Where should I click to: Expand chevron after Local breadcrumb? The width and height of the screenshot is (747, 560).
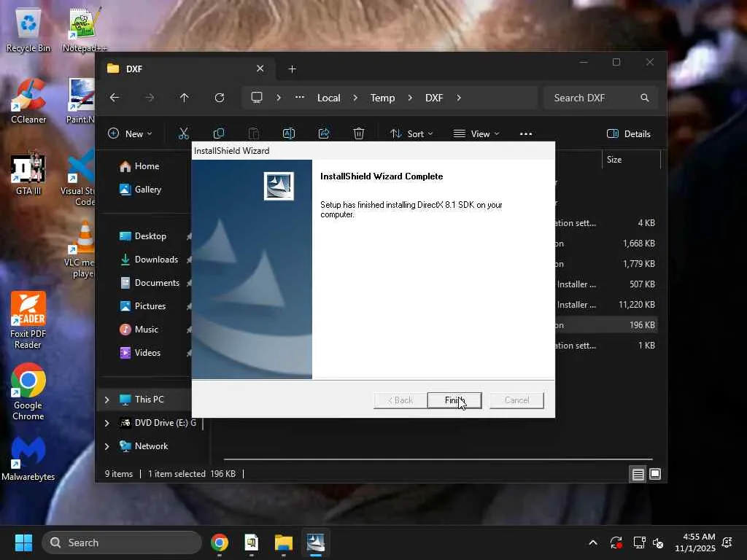pos(355,98)
